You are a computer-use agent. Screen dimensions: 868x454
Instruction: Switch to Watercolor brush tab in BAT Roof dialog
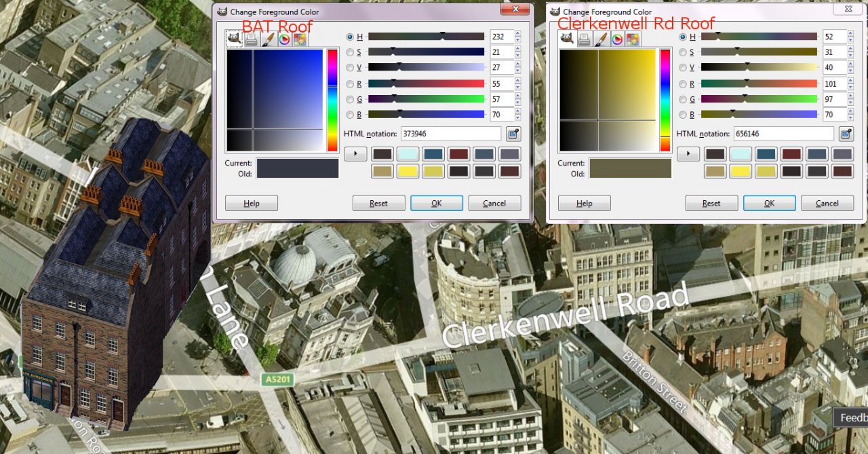click(268, 40)
